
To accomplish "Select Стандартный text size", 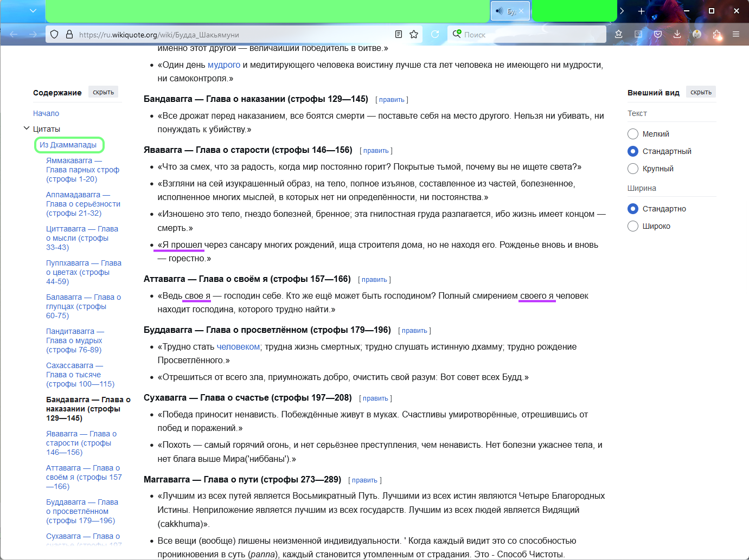I will 633,151.
